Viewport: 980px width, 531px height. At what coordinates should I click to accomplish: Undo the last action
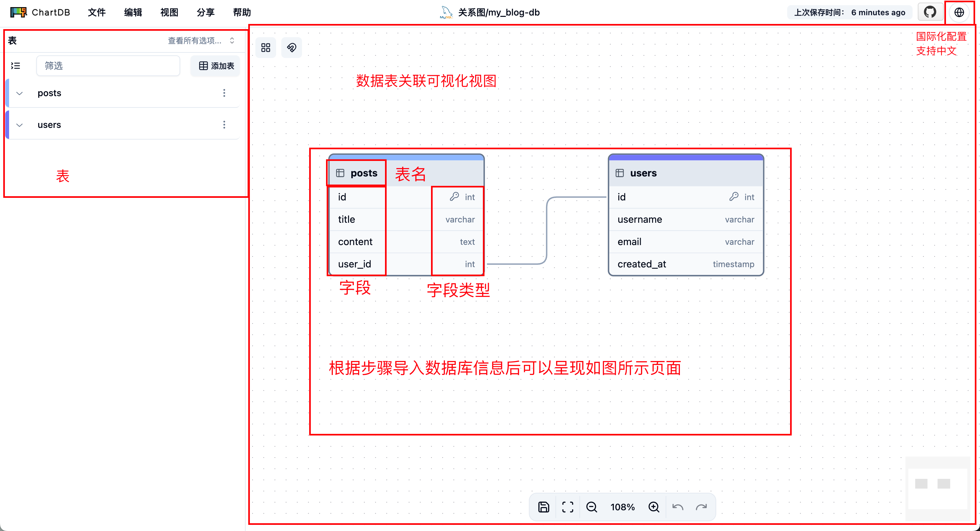[678, 507]
